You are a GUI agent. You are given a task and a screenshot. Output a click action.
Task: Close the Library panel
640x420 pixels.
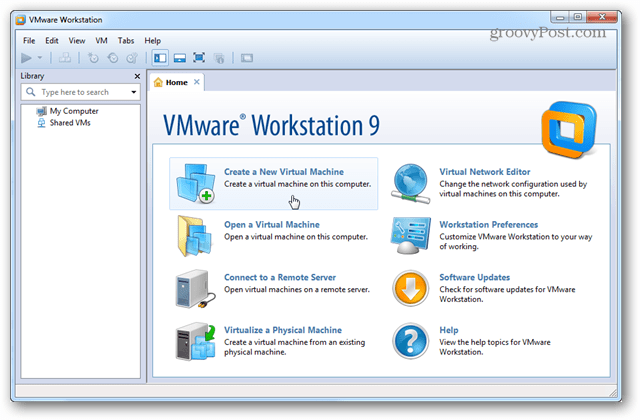tap(137, 76)
